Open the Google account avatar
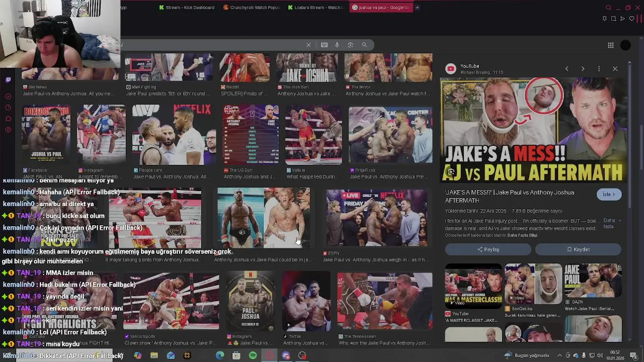This screenshot has width=644, height=362. 625,45
